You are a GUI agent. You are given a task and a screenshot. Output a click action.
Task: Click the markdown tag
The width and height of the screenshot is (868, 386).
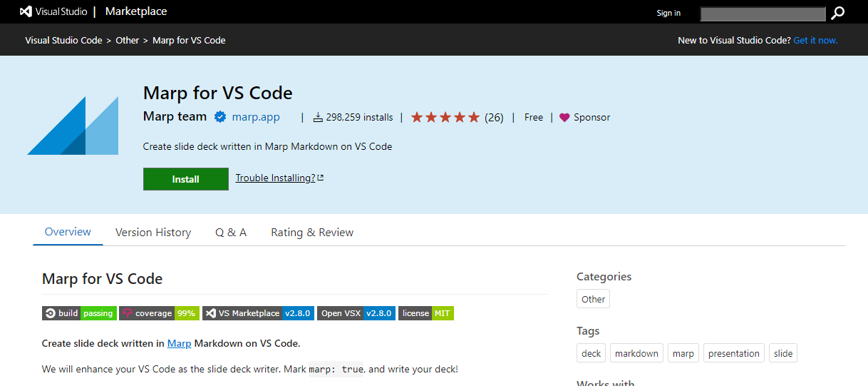pos(636,353)
